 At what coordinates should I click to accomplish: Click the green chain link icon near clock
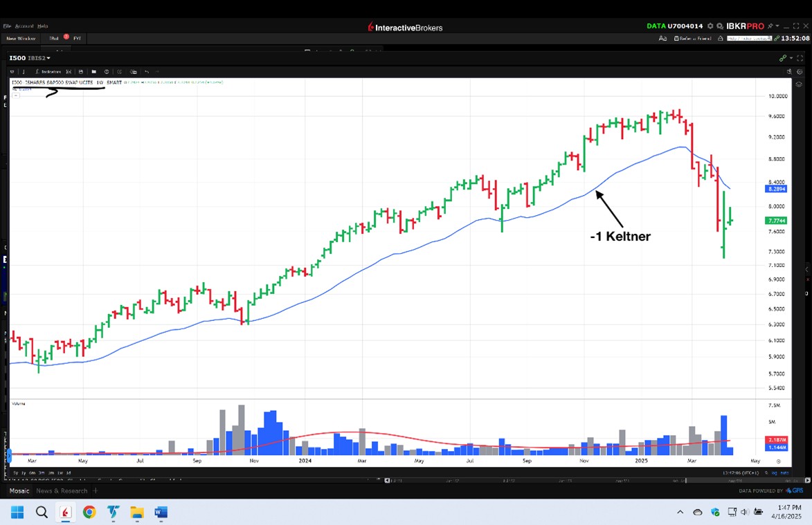tap(776, 38)
